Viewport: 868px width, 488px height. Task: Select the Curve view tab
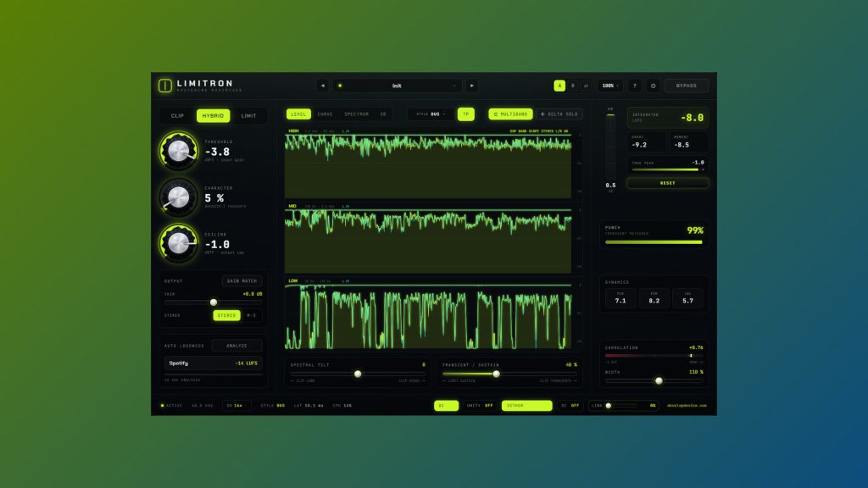(x=325, y=114)
